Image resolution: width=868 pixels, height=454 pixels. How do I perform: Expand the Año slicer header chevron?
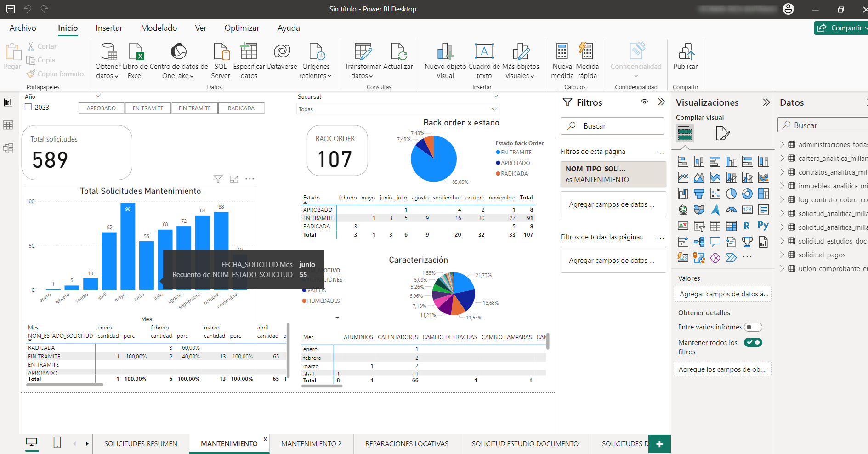[x=98, y=96]
